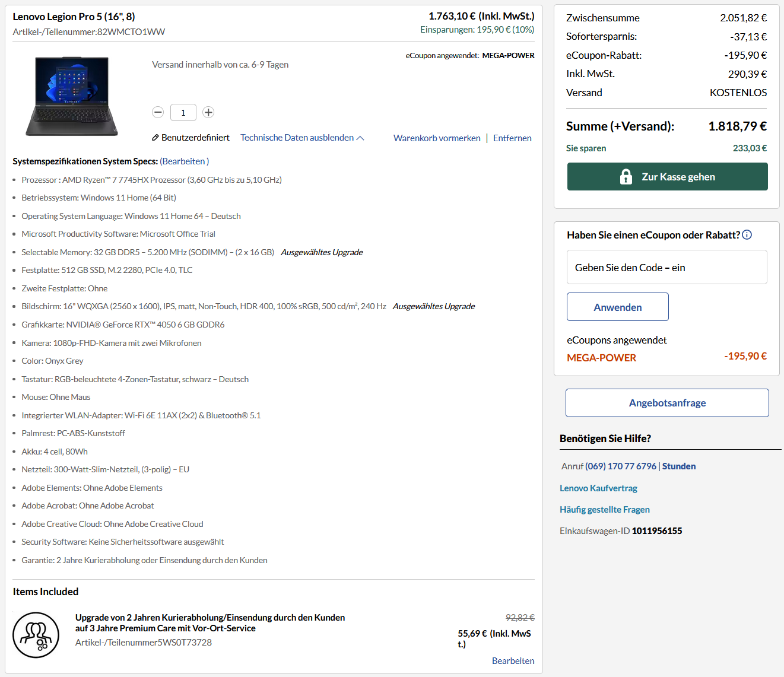Click the plus icon to increase quantity
This screenshot has height=677, width=784.
(x=208, y=112)
